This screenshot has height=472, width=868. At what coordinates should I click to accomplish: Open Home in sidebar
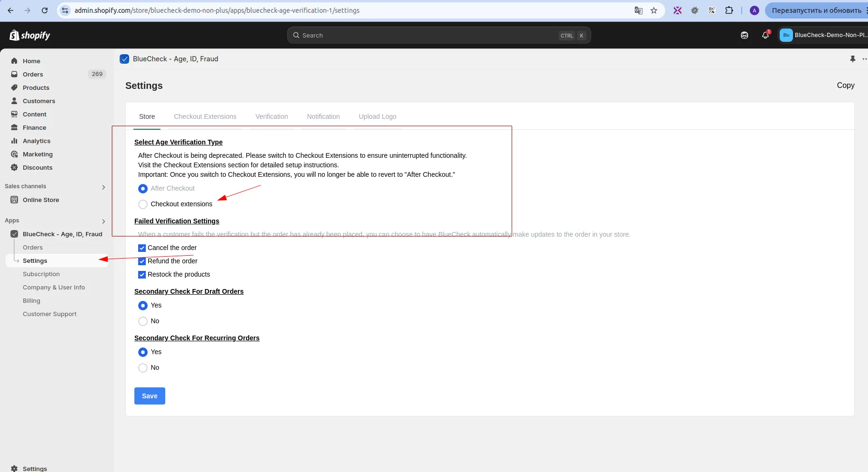coord(31,61)
